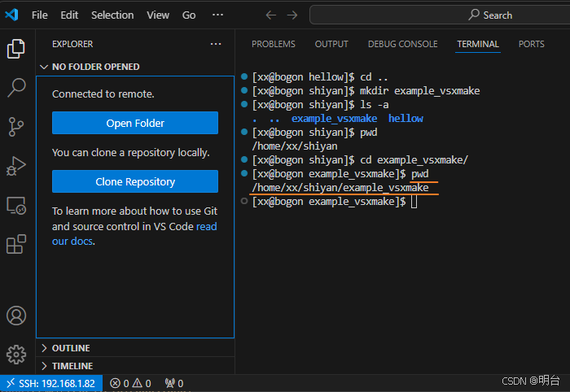Open the Explorer view in activity bar
Viewport: 570px width, 392px height.
[x=16, y=49]
